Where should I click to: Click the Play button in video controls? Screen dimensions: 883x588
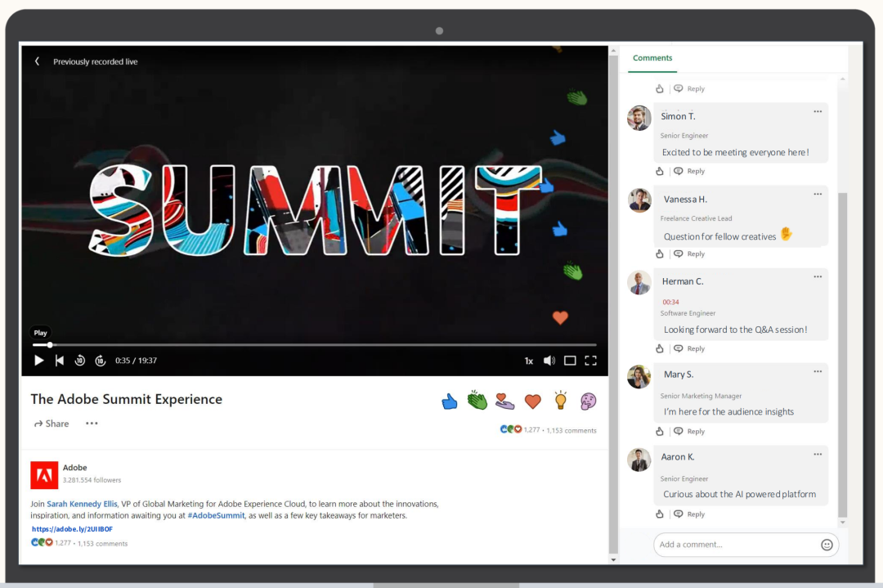(39, 361)
